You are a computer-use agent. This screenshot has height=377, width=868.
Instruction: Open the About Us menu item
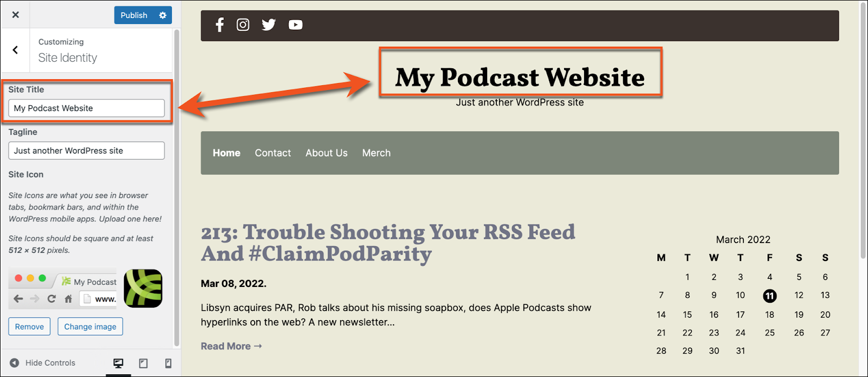tap(327, 153)
